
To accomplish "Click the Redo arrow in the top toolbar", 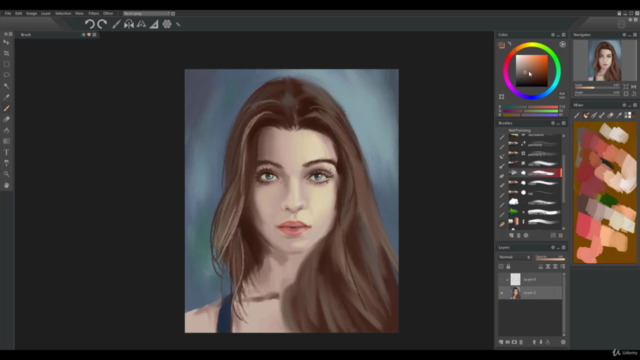I will tap(102, 24).
